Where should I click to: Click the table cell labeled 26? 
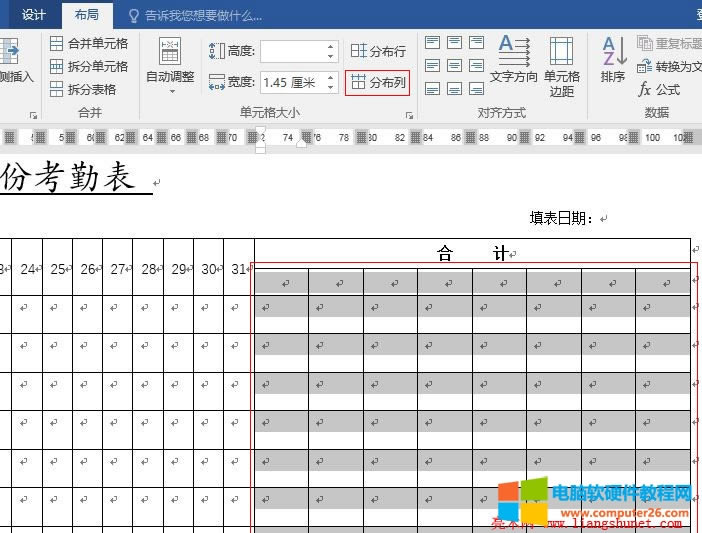(x=87, y=269)
